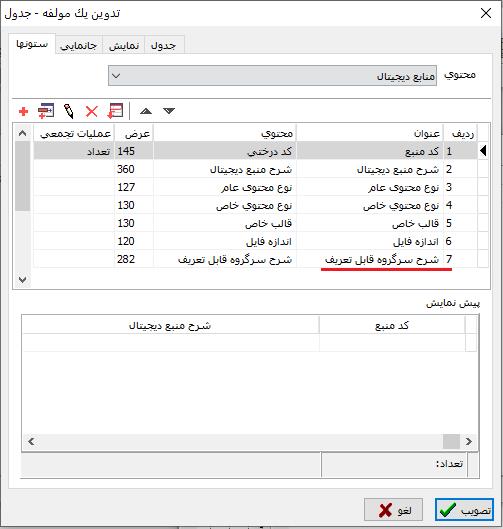Click the current row pointer marker
Screen dimensions: 503x529
coord(483,150)
